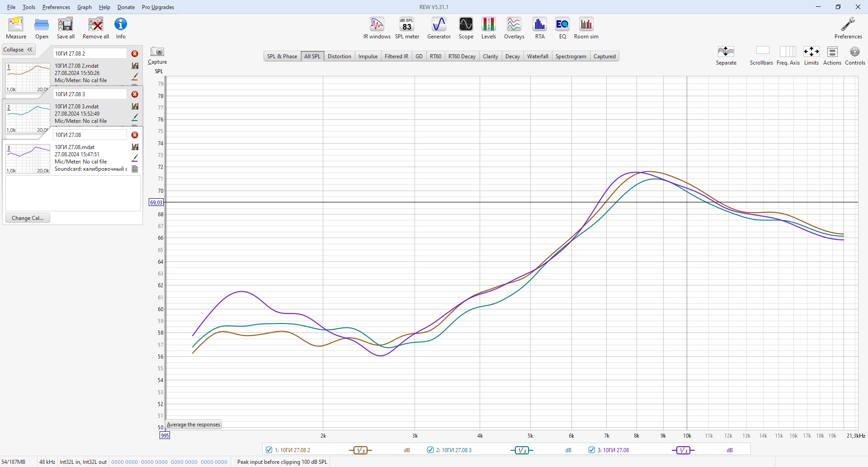
Task: Open the Help menu
Action: tap(104, 7)
